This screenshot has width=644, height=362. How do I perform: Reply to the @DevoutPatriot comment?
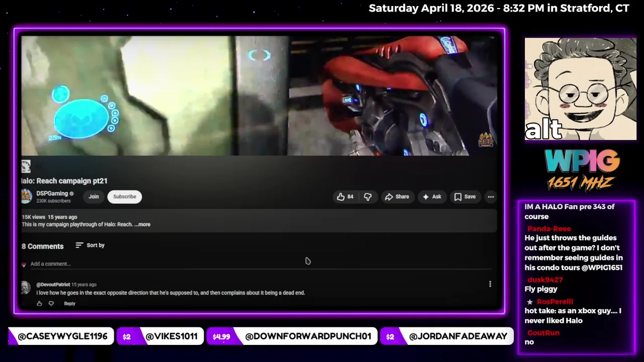69,303
